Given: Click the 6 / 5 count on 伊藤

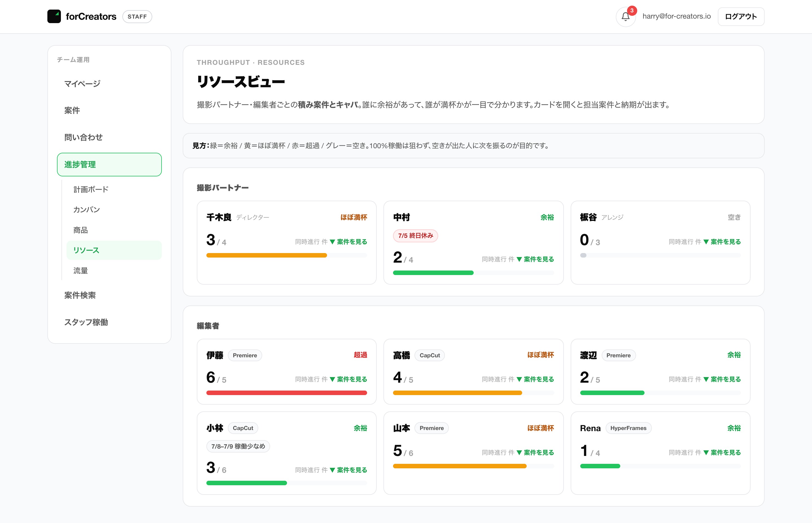Looking at the screenshot, I should tap(217, 378).
